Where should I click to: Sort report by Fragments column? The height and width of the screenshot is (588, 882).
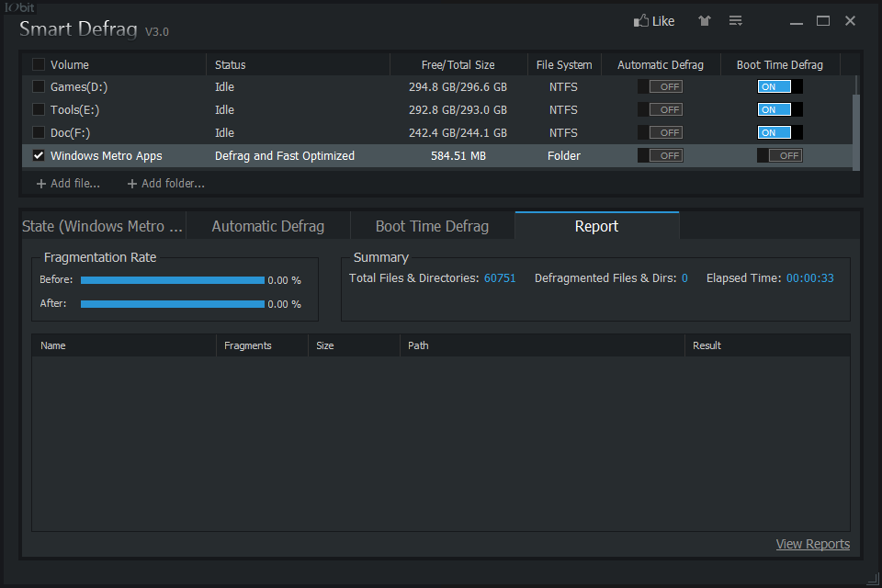(x=262, y=345)
